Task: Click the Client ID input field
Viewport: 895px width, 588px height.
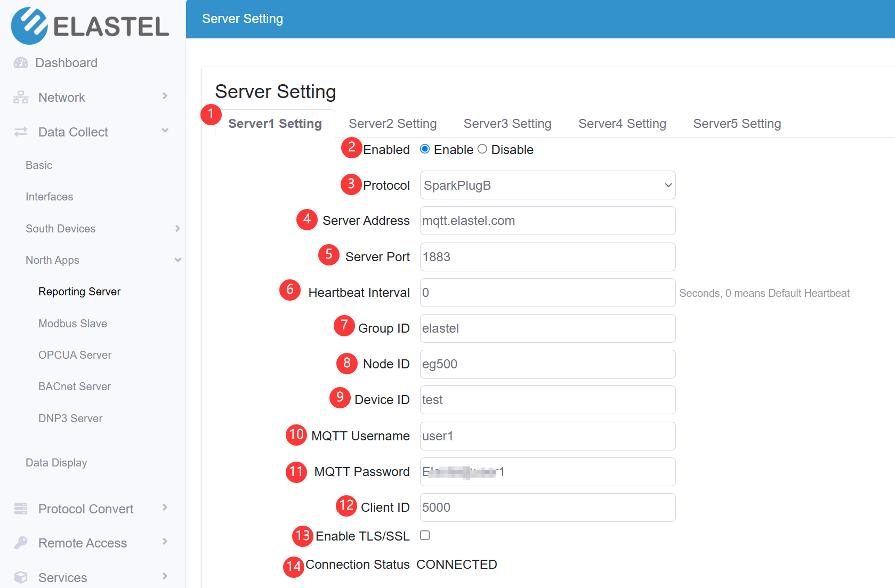Action: tap(547, 508)
